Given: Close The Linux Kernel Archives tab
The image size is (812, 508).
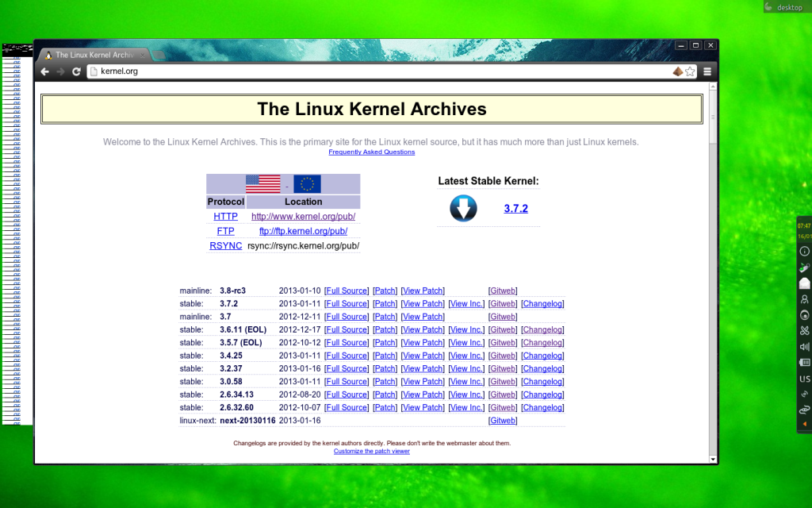Looking at the screenshot, I should (x=142, y=55).
